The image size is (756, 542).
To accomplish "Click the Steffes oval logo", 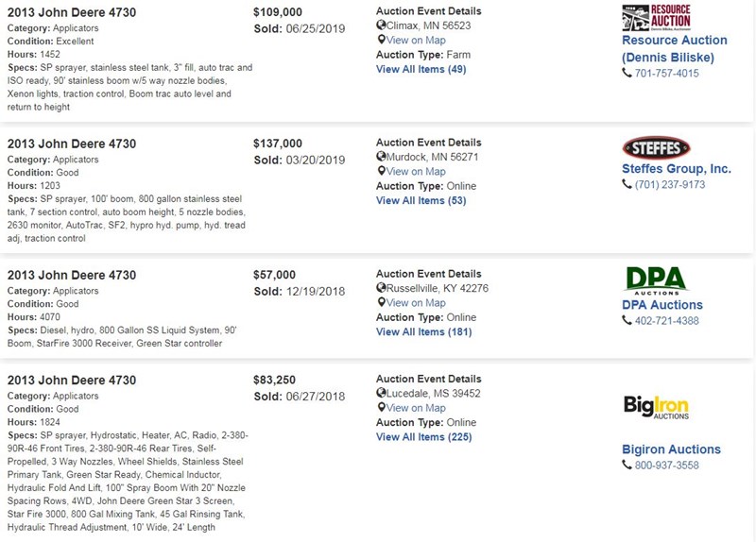I will 656,148.
